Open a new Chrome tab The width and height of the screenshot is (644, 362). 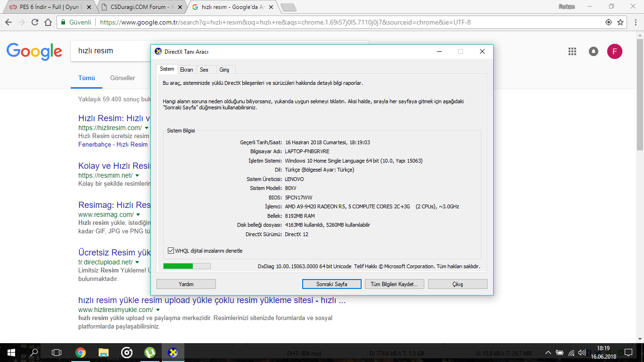coord(288,7)
